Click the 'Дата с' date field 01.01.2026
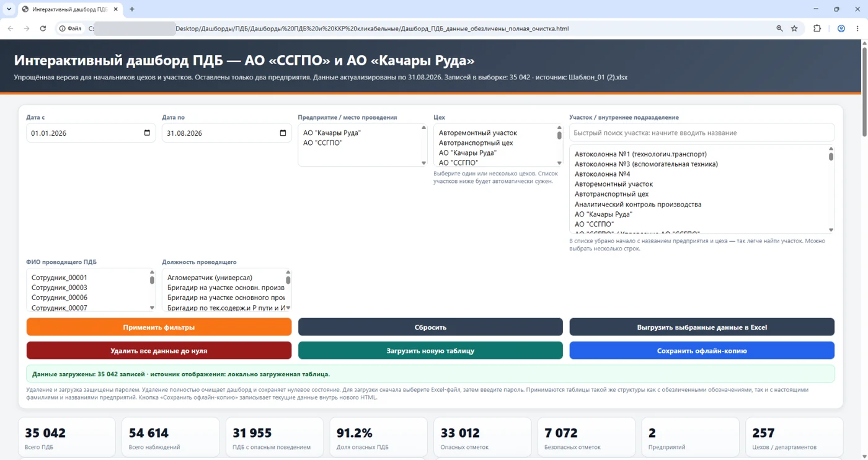 click(x=91, y=133)
